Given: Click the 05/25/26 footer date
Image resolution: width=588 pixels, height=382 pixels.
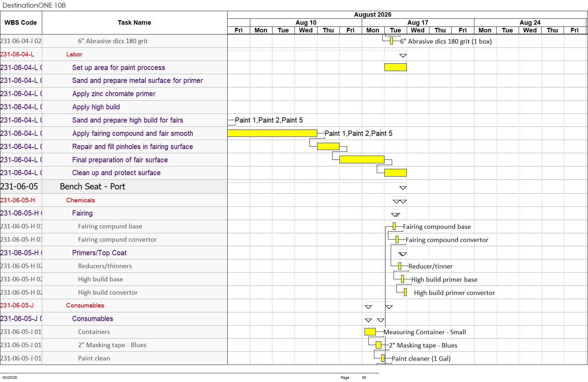Looking at the screenshot, I should 10,377.
